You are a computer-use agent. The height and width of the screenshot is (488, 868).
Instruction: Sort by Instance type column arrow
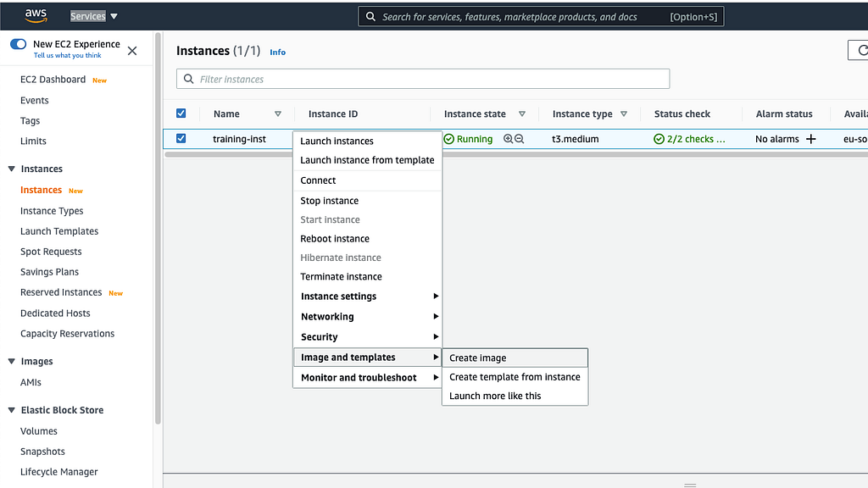(x=624, y=114)
